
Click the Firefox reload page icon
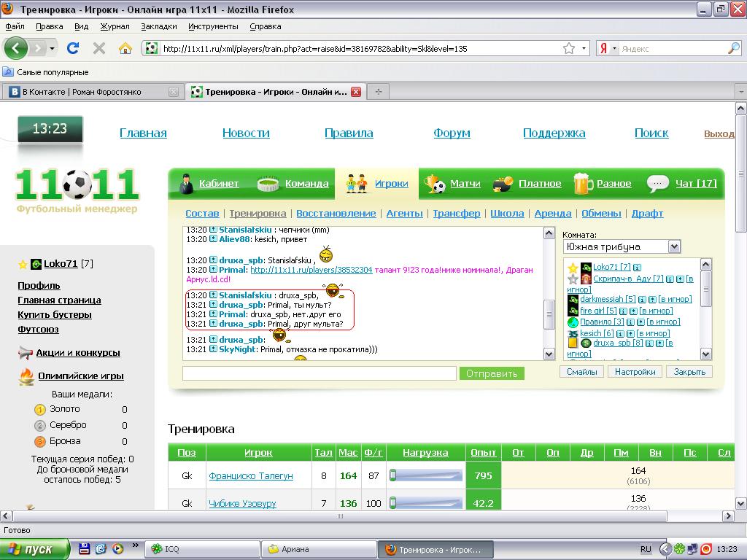(x=72, y=49)
